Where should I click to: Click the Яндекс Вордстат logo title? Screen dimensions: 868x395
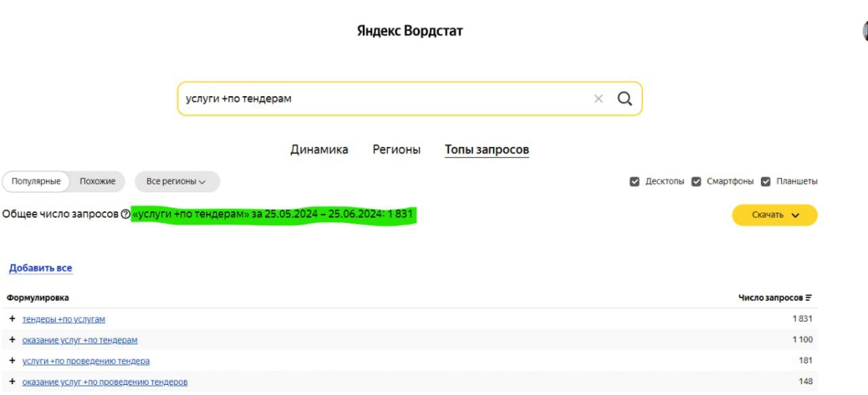coord(410,31)
